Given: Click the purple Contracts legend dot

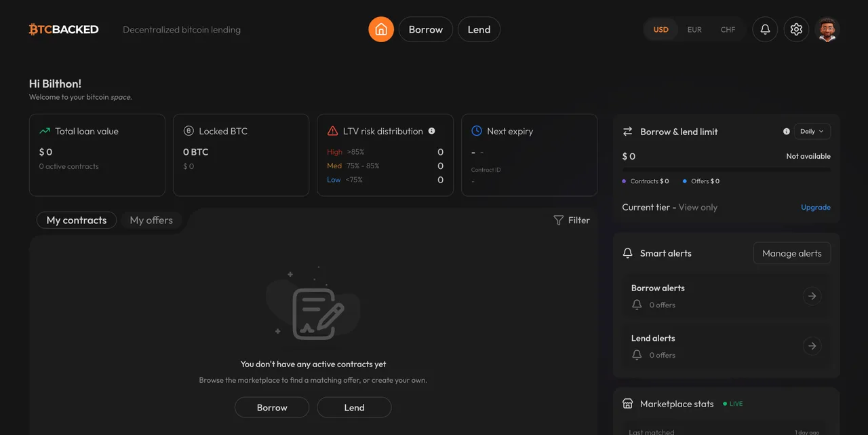Looking at the screenshot, I should pos(624,181).
